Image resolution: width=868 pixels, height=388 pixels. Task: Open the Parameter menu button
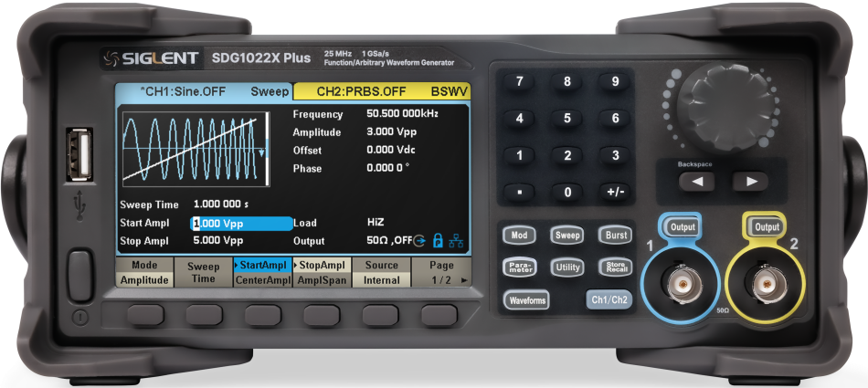coord(519,267)
